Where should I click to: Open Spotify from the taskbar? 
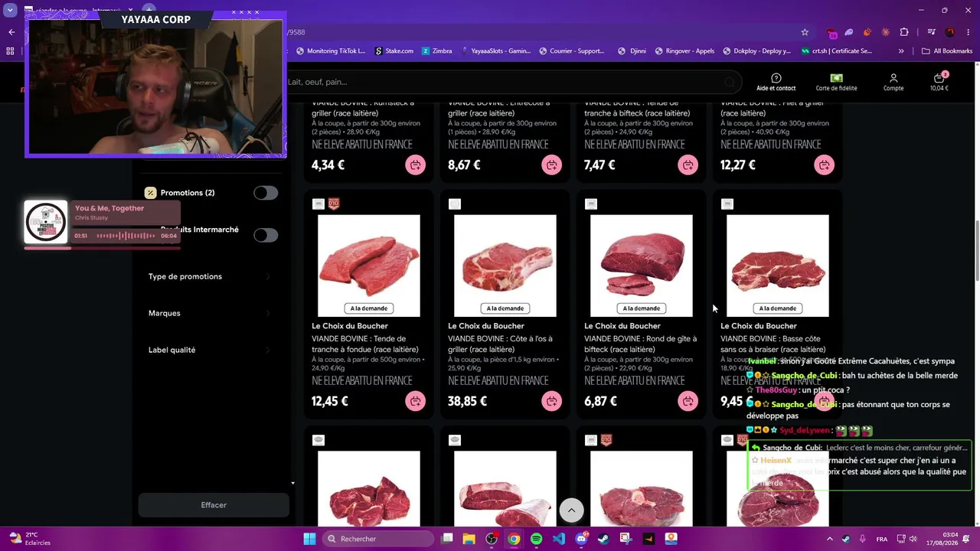[x=536, y=539]
